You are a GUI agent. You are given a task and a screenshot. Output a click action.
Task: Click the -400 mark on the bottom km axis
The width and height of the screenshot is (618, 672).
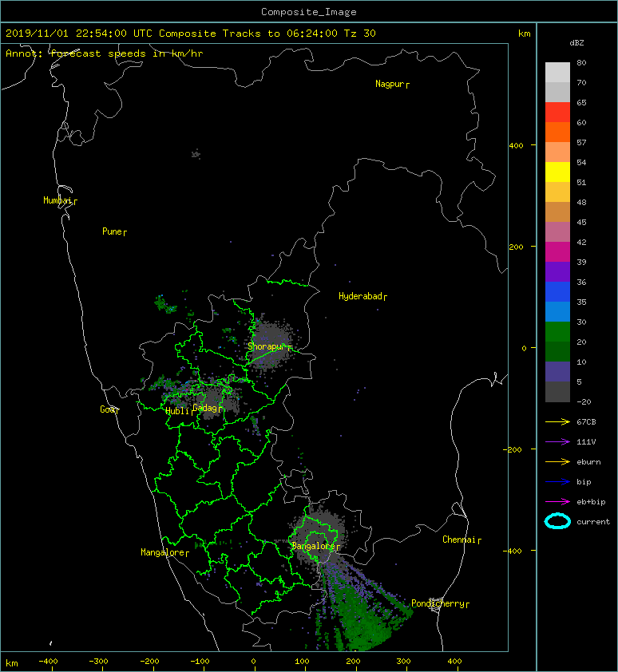48,662
